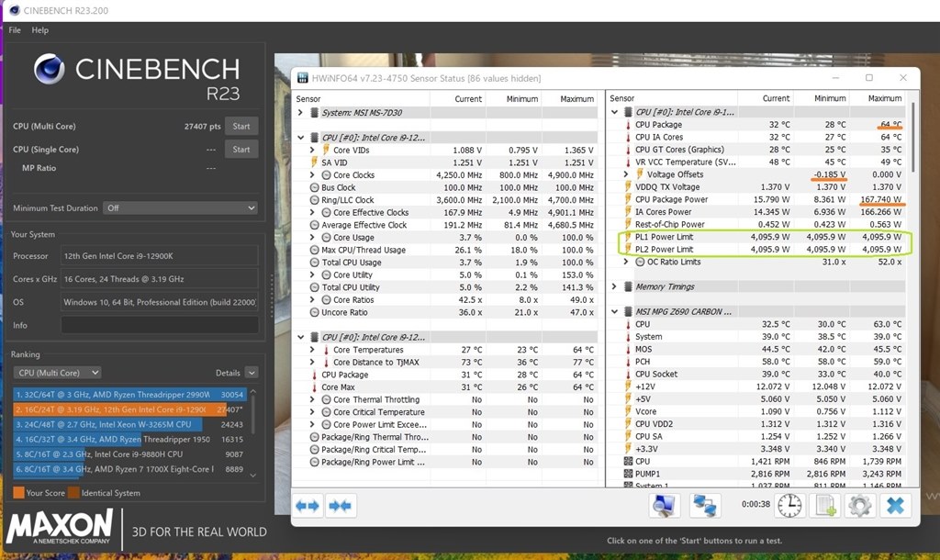Select the CPU Socket temperature row
The width and height of the screenshot is (940, 560).
coord(756,375)
